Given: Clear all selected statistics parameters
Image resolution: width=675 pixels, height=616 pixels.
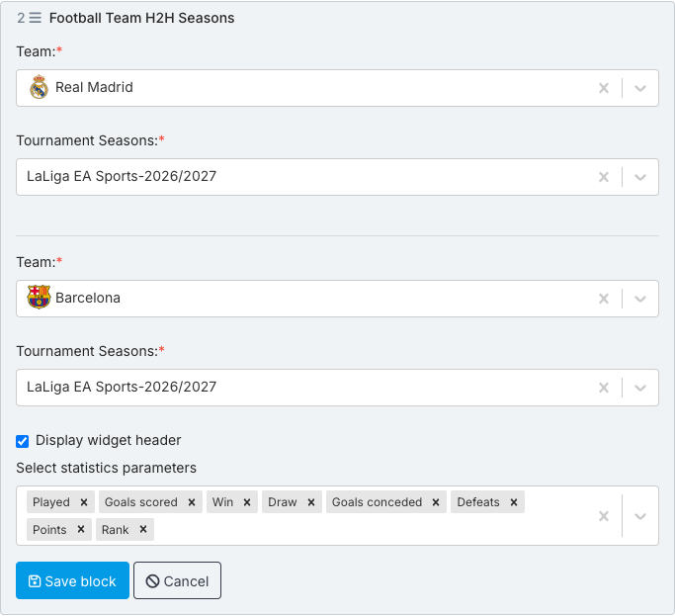Looking at the screenshot, I should point(604,516).
